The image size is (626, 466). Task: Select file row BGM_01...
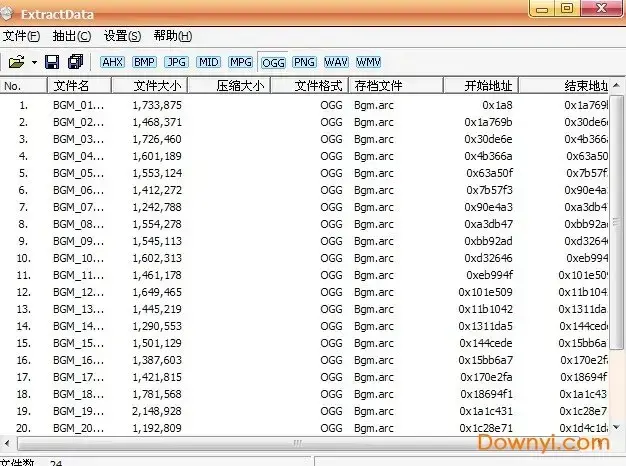[x=304, y=105]
